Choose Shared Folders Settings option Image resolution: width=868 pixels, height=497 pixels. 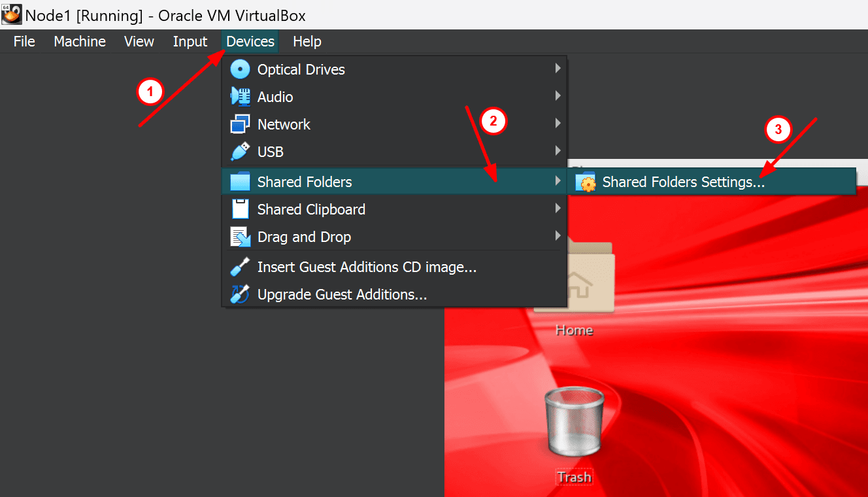point(685,181)
